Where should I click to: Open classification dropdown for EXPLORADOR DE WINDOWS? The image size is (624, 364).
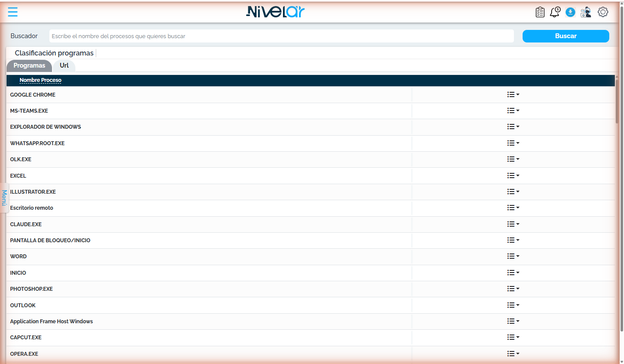point(513,127)
